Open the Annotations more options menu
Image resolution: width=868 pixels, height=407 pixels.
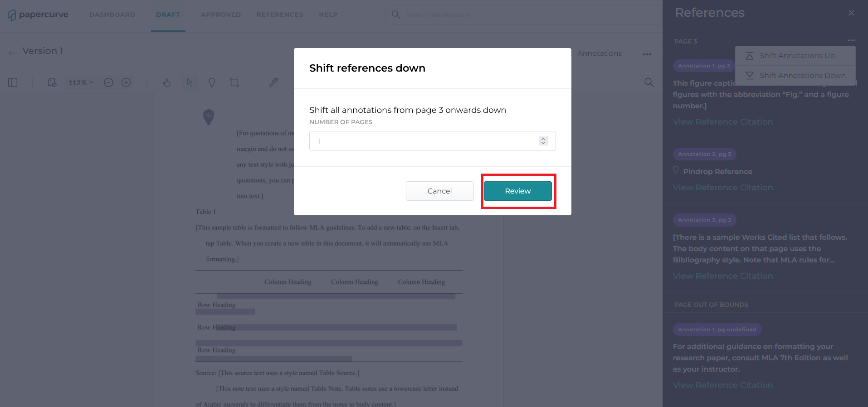coord(647,54)
